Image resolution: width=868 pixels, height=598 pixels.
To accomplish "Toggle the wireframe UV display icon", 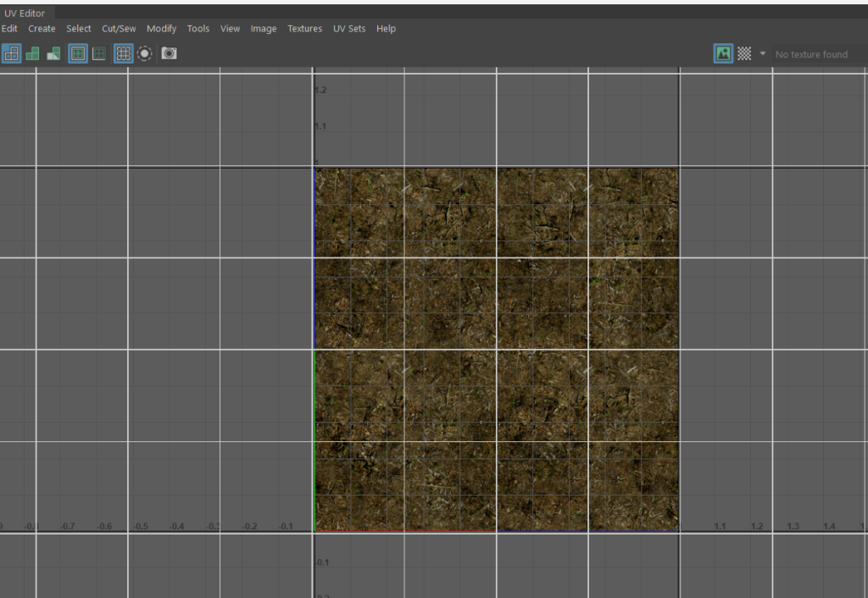I will (x=11, y=53).
